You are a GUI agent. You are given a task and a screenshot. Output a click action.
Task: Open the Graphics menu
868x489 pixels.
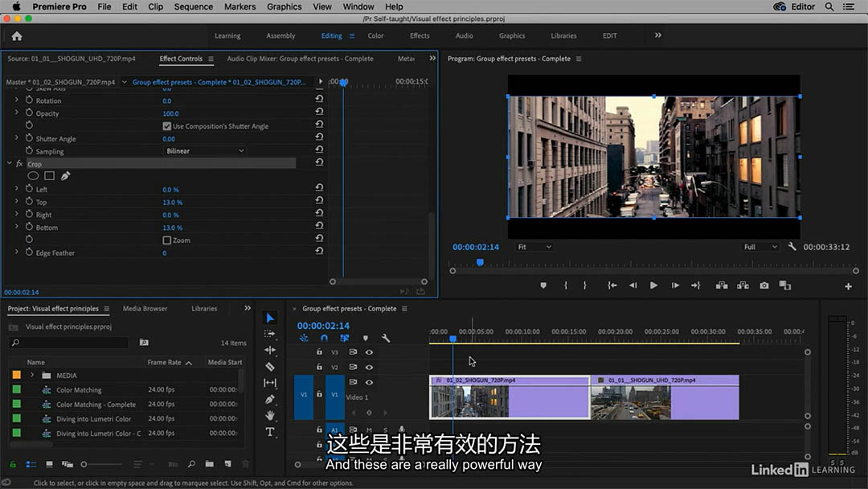(x=284, y=6)
